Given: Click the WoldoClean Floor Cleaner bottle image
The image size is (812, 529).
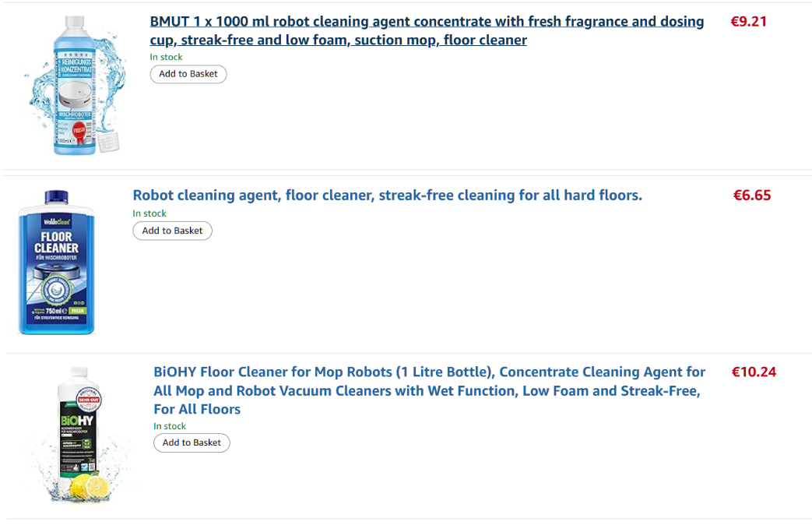Looking at the screenshot, I should point(56,262).
